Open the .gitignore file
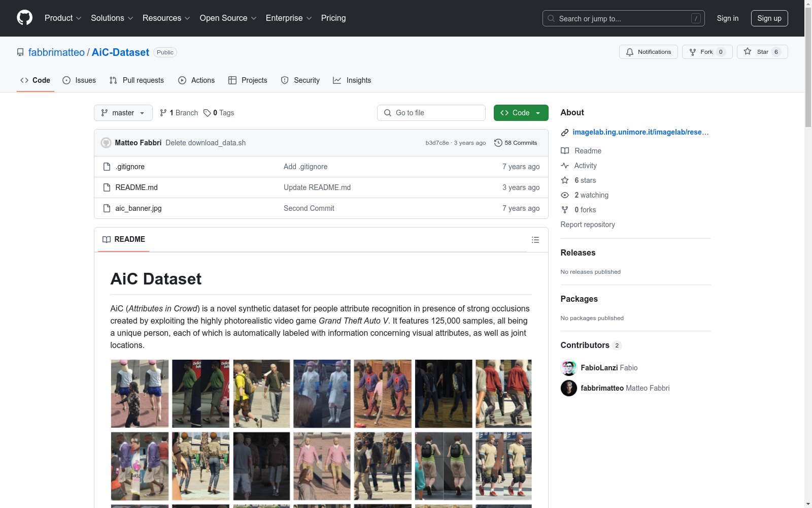 pyautogui.click(x=130, y=167)
